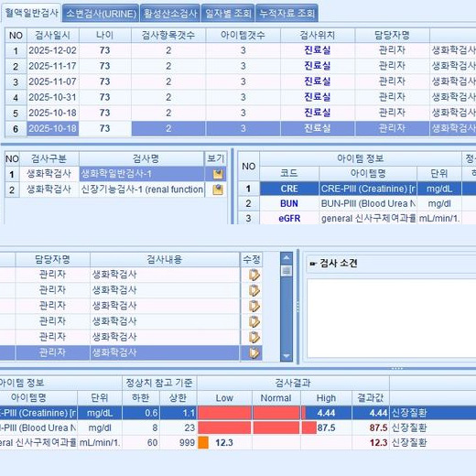Click the 하한 column header
476x476 pixels.
click(x=141, y=398)
